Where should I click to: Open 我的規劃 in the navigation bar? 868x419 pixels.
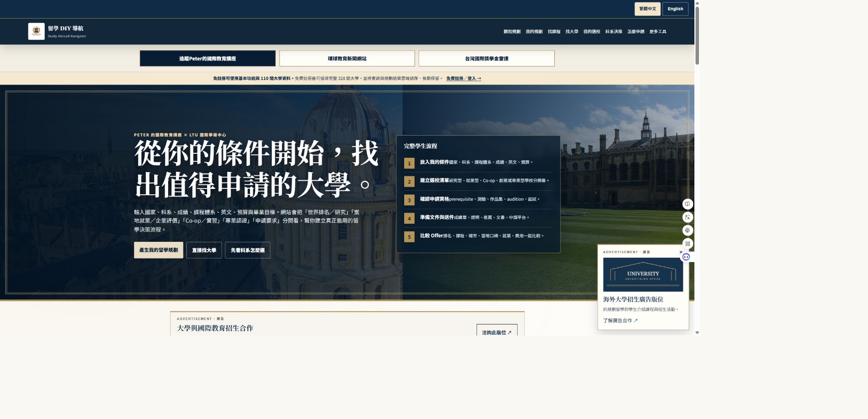(534, 32)
